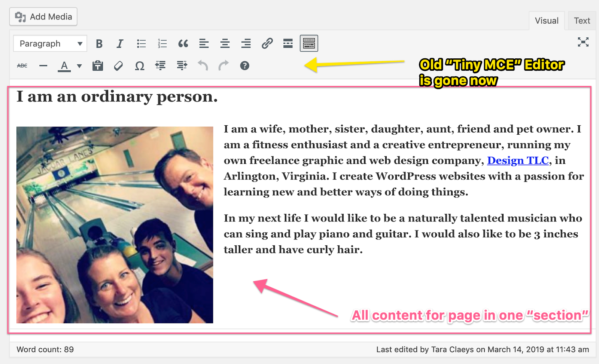Select the bowling alley family photo

tap(115, 225)
